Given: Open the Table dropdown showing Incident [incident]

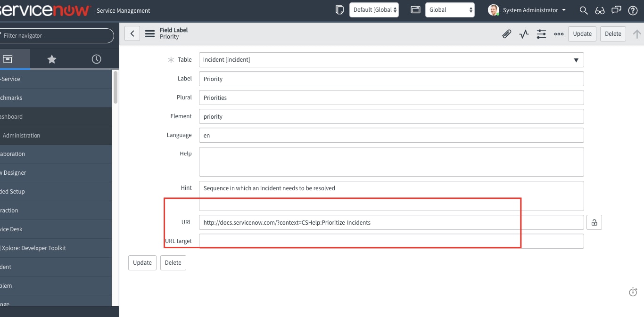Looking at the screenshot, I should pos(576,60).
